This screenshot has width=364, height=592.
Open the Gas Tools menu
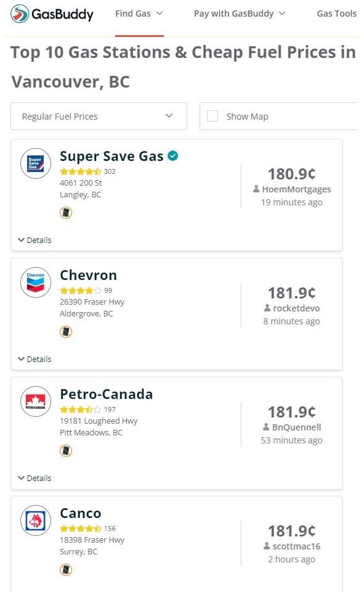(336, 14)
